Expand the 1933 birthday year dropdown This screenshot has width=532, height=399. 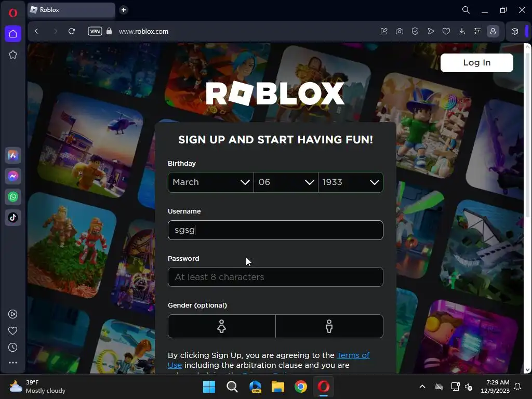point(351,182)
